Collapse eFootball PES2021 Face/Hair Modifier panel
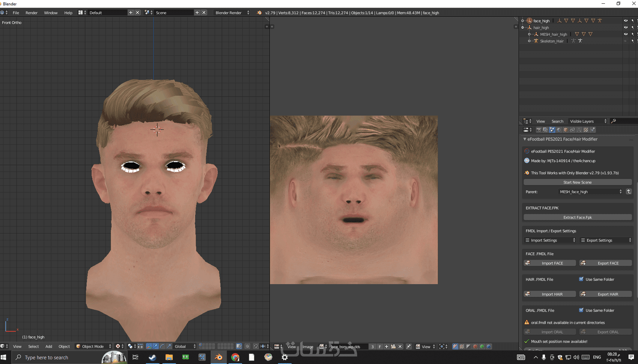The height and width of the screenshot is (364, 638). click(x=525, y=139)
